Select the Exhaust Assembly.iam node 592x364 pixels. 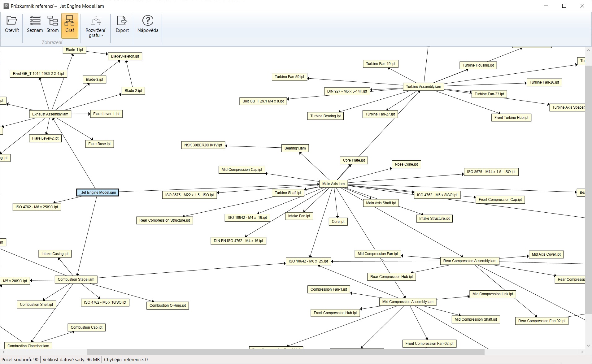click(50, 114)
